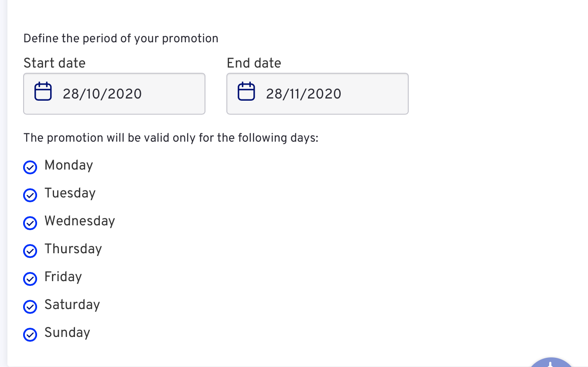Click the Friday label text
588x367 pixels.
coord(63,277)
